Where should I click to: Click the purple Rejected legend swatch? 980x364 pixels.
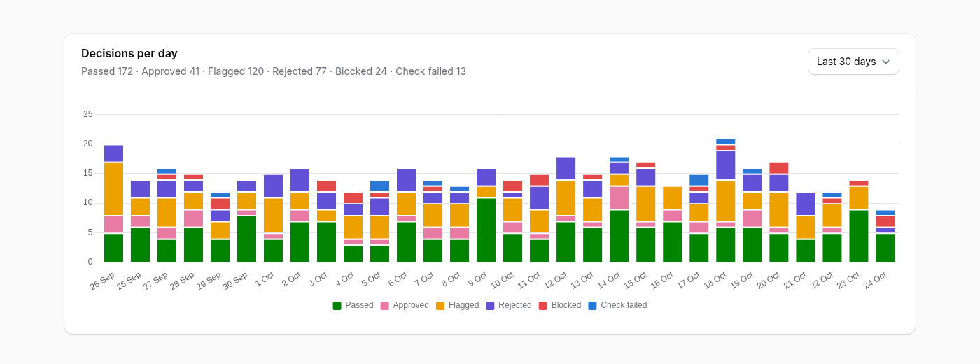[x=490, y=305]
